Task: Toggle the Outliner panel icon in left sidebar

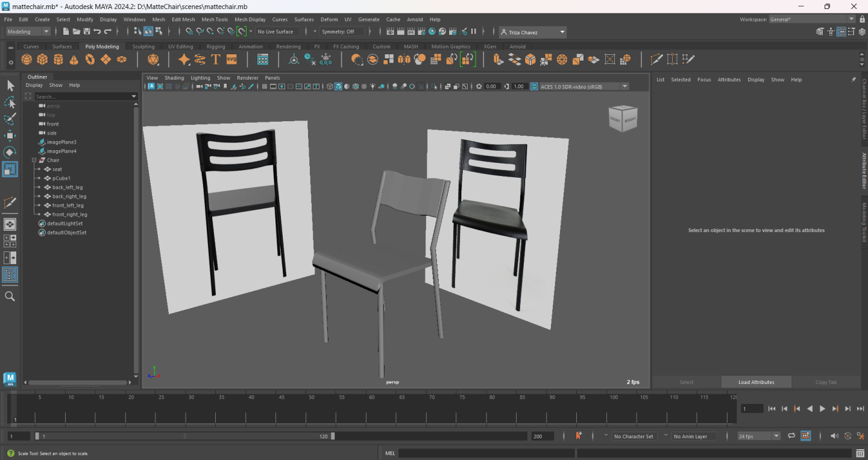Action: tap(10, 275)
